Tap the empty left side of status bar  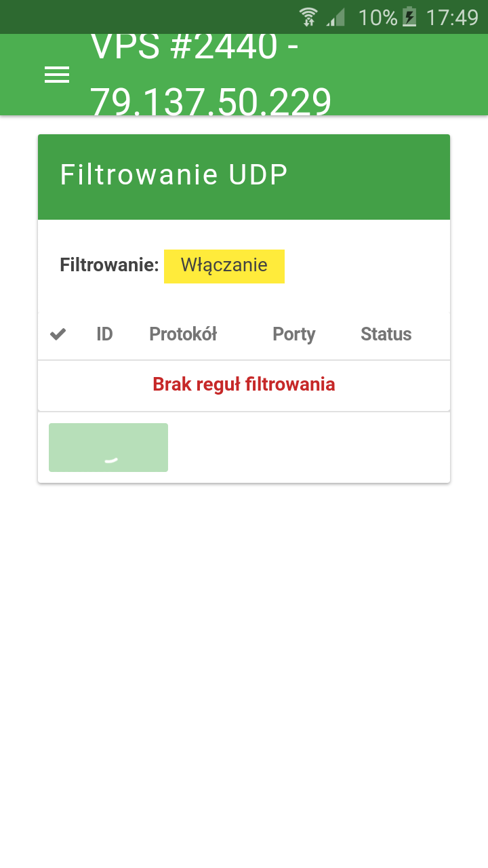point(136,17)
